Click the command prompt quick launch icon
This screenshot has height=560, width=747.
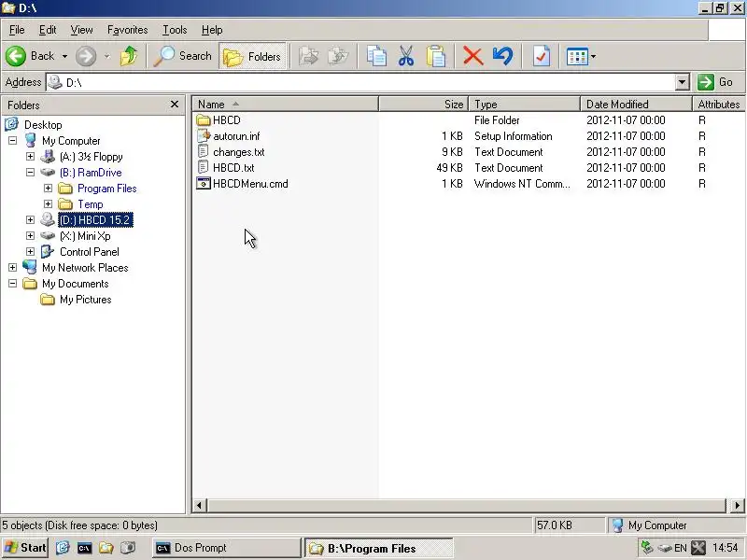[x=84, y=548]
